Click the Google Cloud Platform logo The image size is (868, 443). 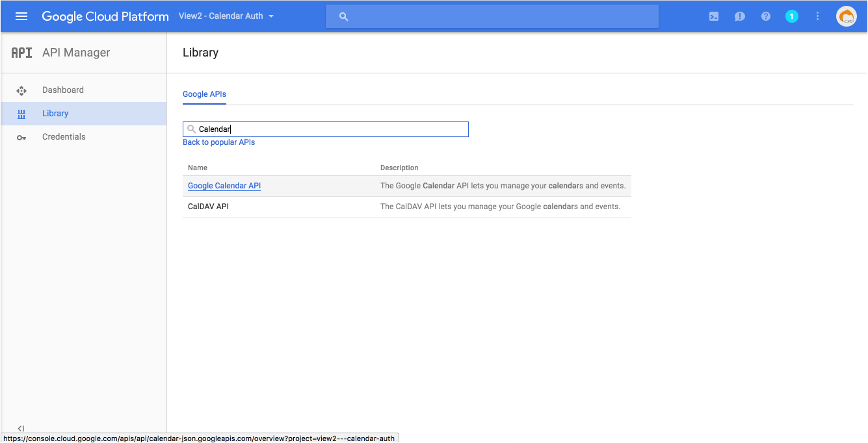pyautogui.click(x=105, y=16)
